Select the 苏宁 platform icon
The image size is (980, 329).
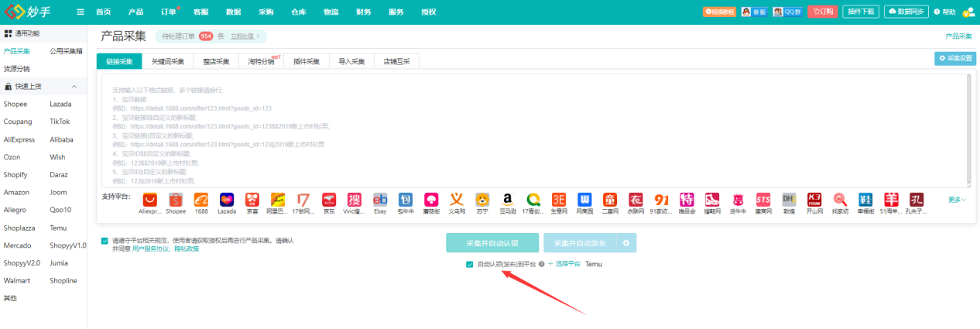[482, 200]
